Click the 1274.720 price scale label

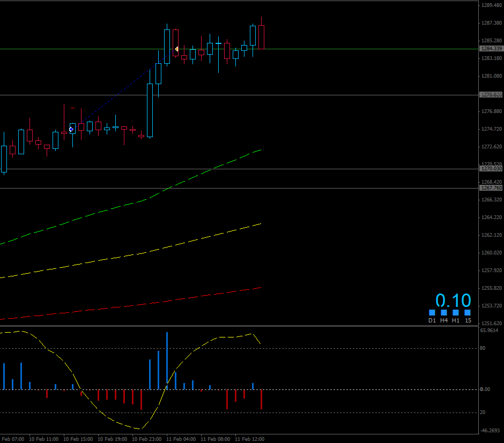point(492,129)
